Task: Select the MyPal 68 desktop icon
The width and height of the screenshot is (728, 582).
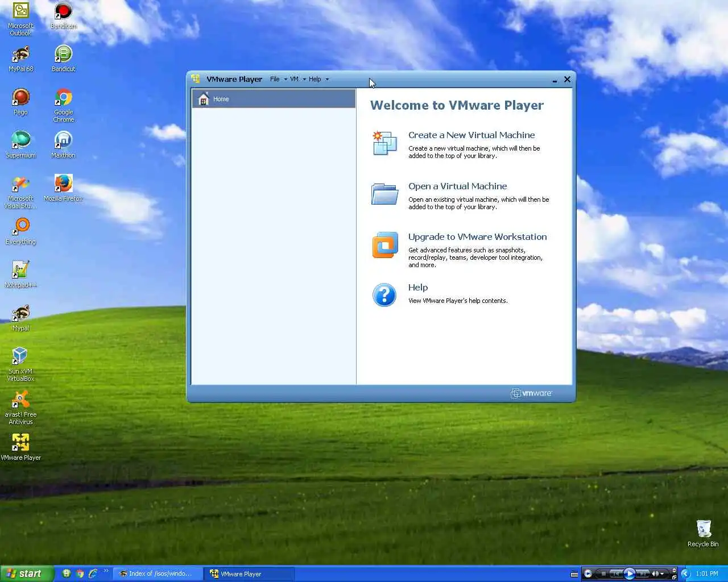Action: click(20, 59)
